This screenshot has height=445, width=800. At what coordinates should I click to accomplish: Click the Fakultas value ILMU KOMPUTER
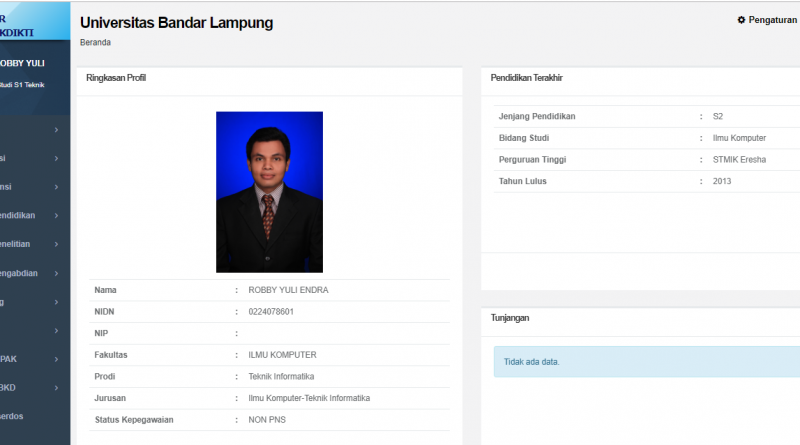[282, 355]
